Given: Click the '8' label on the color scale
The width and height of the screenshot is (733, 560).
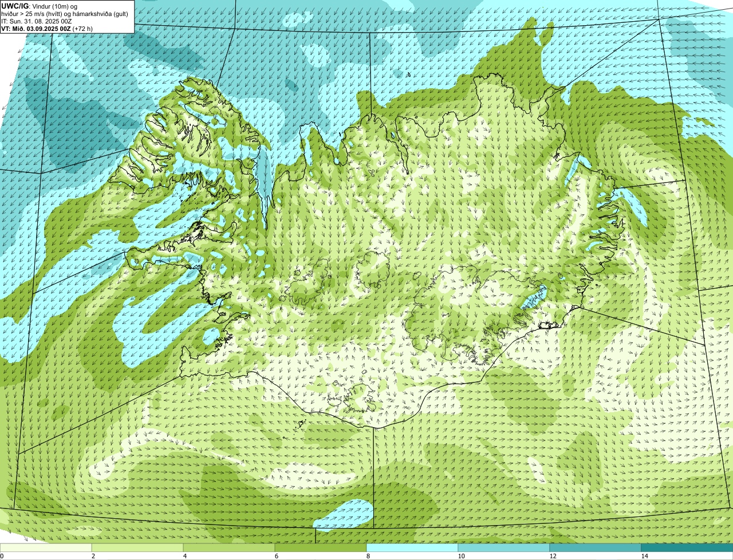Looking at the screenshot, I should click(368, 556).
